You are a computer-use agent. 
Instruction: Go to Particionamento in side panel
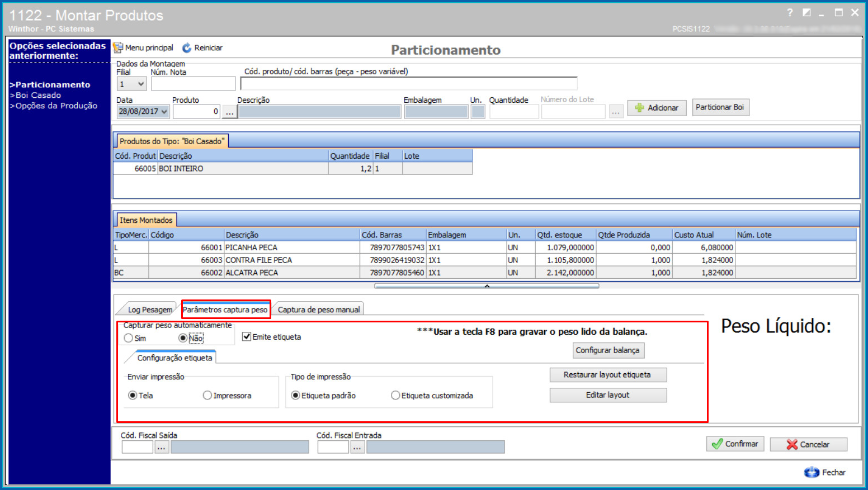(x=50, y=85)
